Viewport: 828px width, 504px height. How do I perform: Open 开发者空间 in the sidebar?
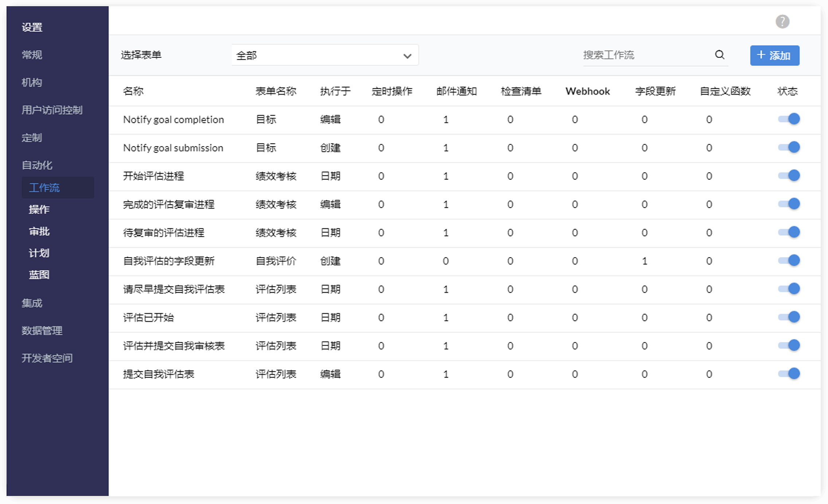47,358
